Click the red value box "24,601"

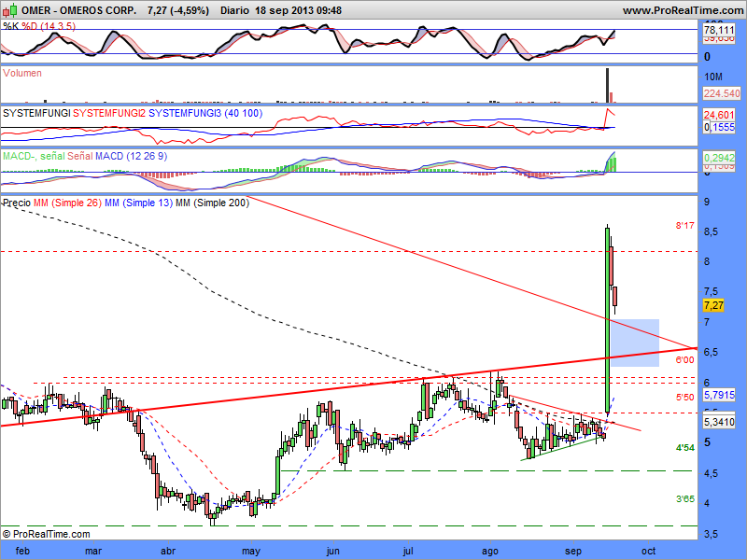point(719,115)
